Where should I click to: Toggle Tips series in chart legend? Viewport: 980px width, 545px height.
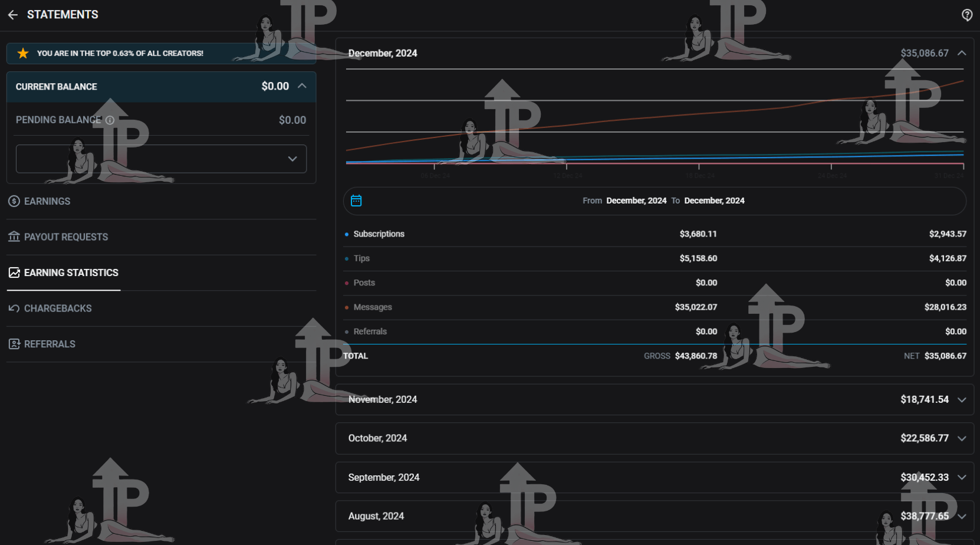pyautogui.click(x=361, y=258)
